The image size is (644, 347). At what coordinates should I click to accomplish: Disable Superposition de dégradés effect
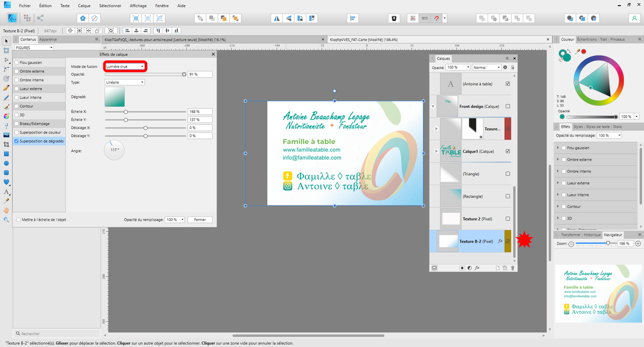17,142
